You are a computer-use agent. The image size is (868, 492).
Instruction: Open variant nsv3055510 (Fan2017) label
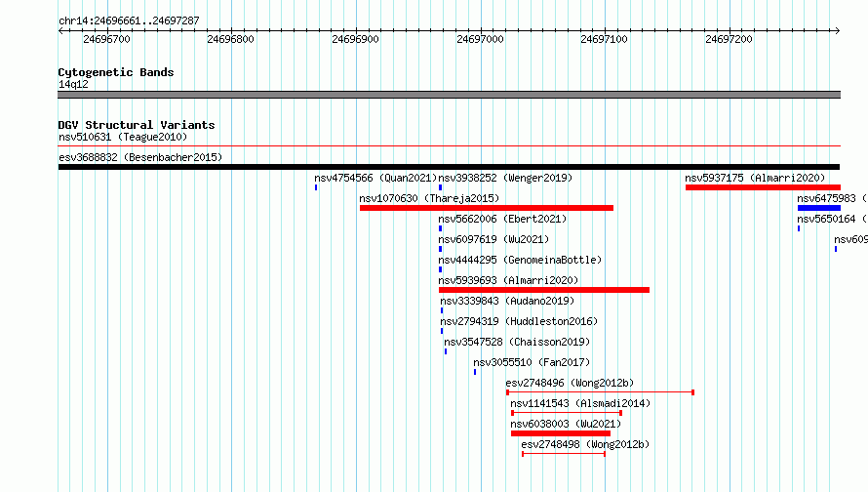click(x=532, y=362)
